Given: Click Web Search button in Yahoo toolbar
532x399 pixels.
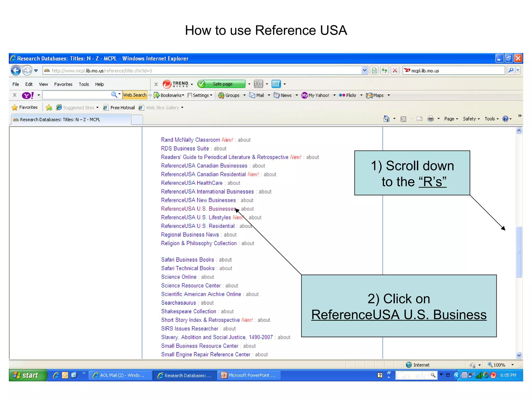Looking at the screenshot, I should coord(135,95).
